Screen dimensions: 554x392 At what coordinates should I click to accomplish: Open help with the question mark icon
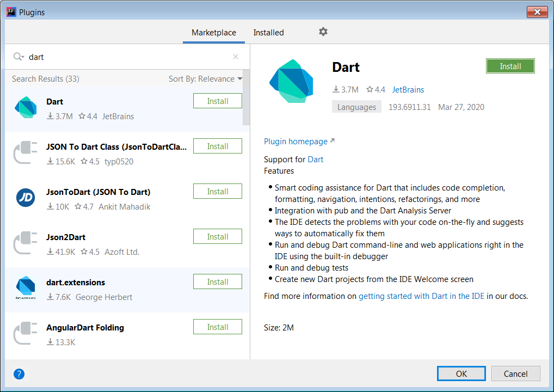click(19, 374)
